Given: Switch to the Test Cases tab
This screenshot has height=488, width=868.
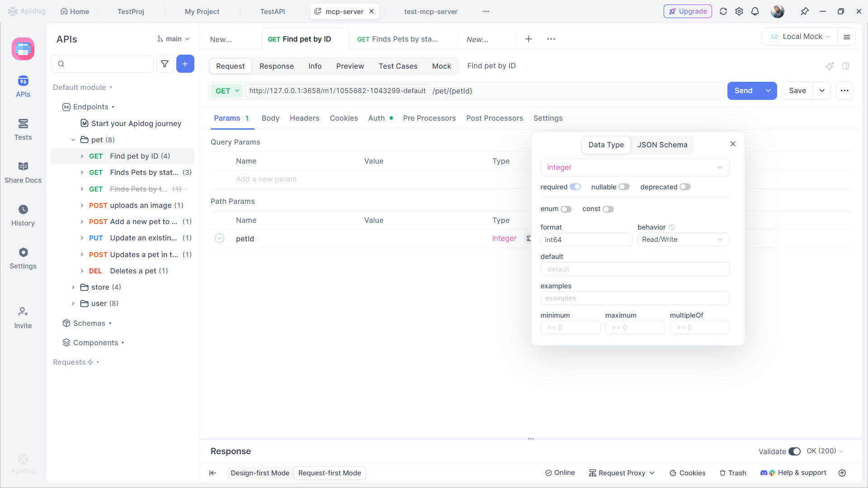Looking at the screenshot, I should click(398, 66).
